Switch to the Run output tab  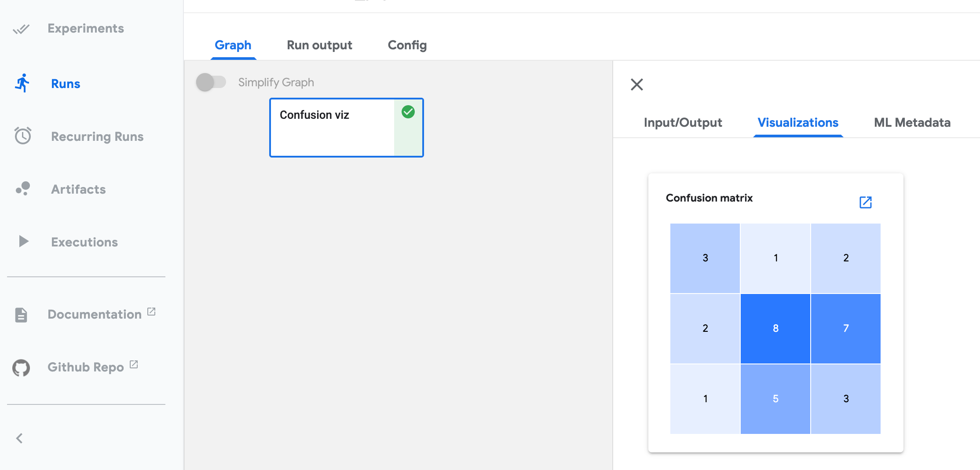tap(319, 45)
